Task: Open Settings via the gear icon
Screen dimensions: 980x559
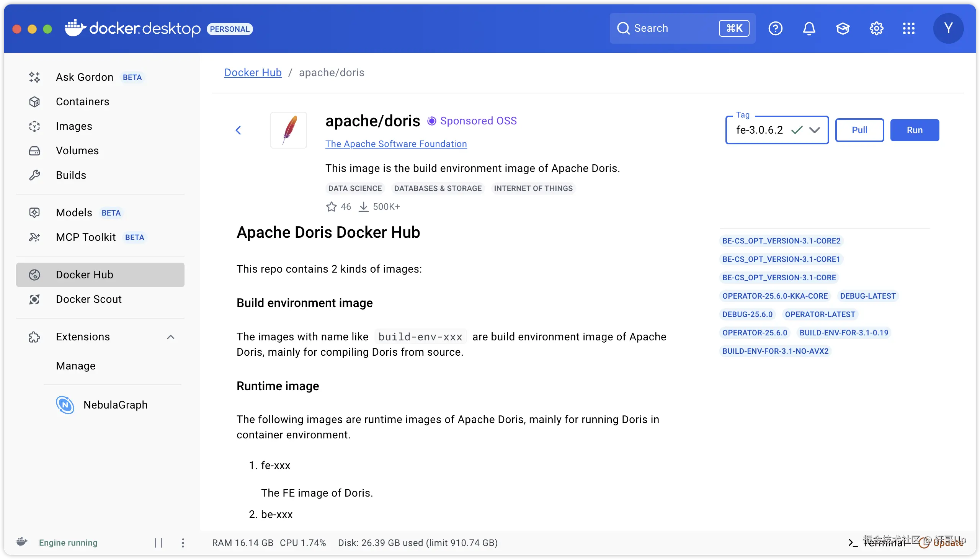Action: [876, 28]
